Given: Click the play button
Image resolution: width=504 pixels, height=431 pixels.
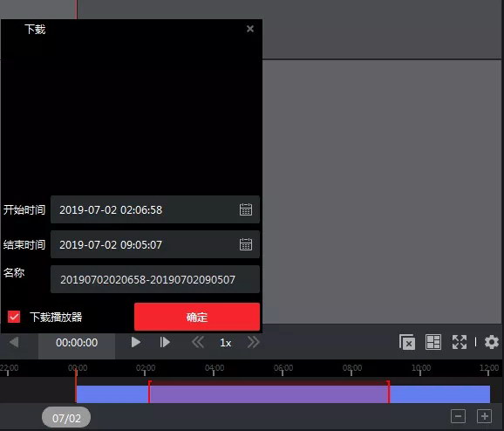Looking at the screenshot, I should (x=136, y=342).
